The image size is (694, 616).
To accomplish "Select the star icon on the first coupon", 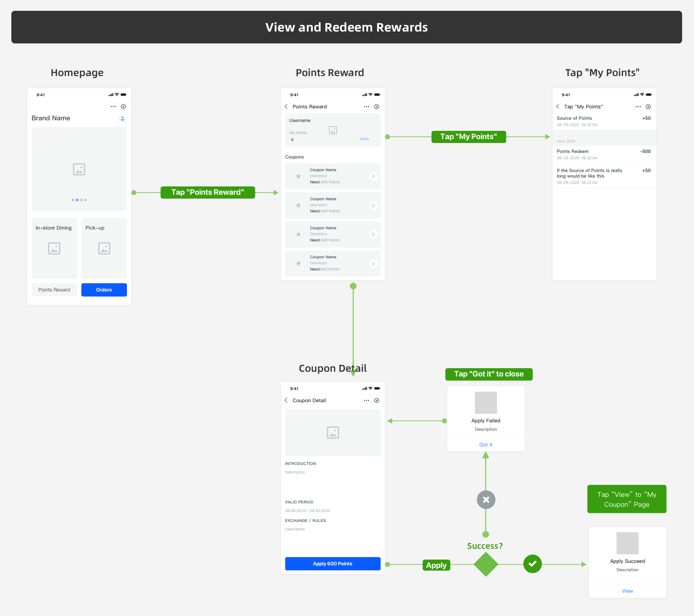I will 298,176.
